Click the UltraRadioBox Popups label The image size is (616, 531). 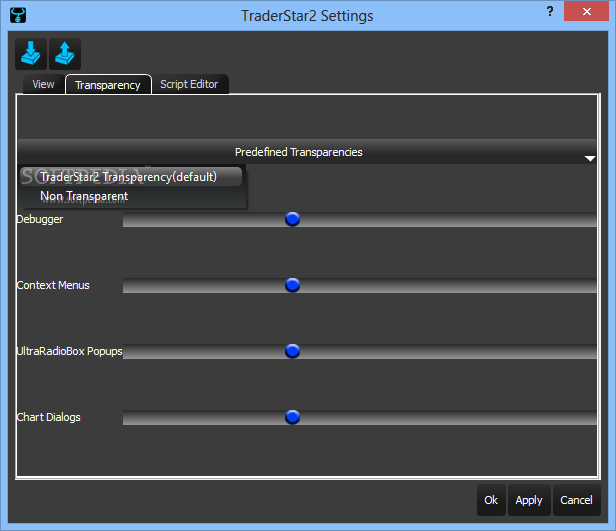point(70,351)
